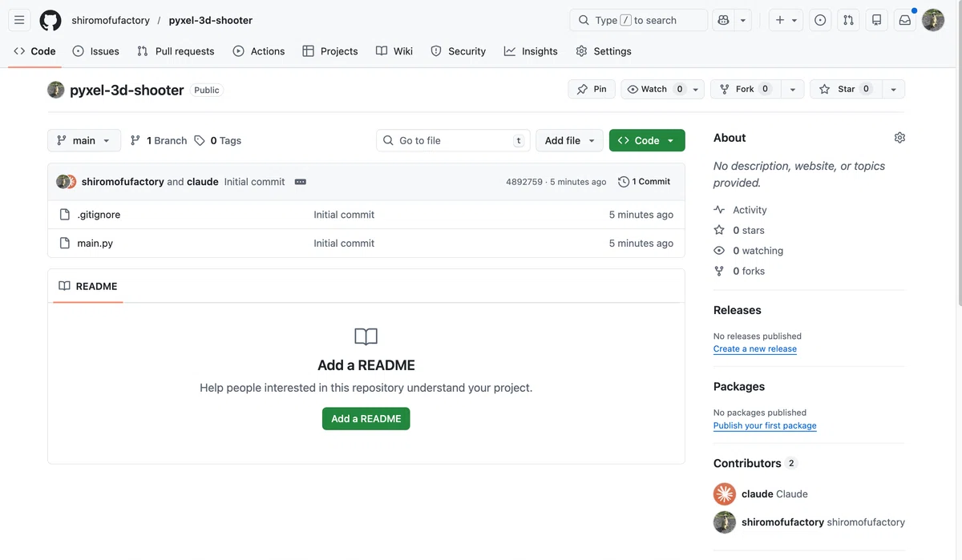This screenshot has height=560, width=962.
Task: Fork the repository
Action: click(x=745, y=89)
